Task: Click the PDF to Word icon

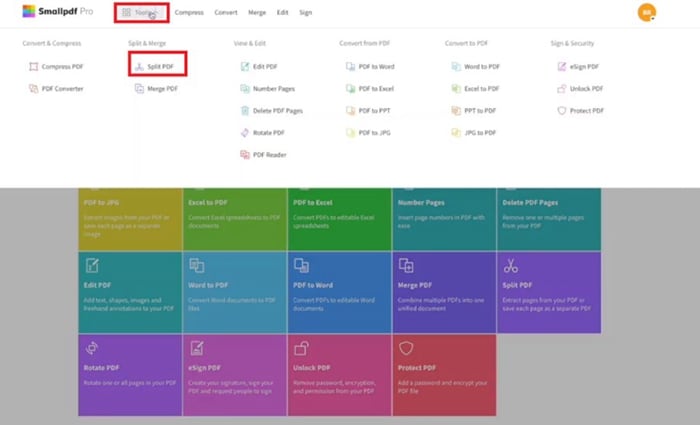Action: [x=350, y=67]
